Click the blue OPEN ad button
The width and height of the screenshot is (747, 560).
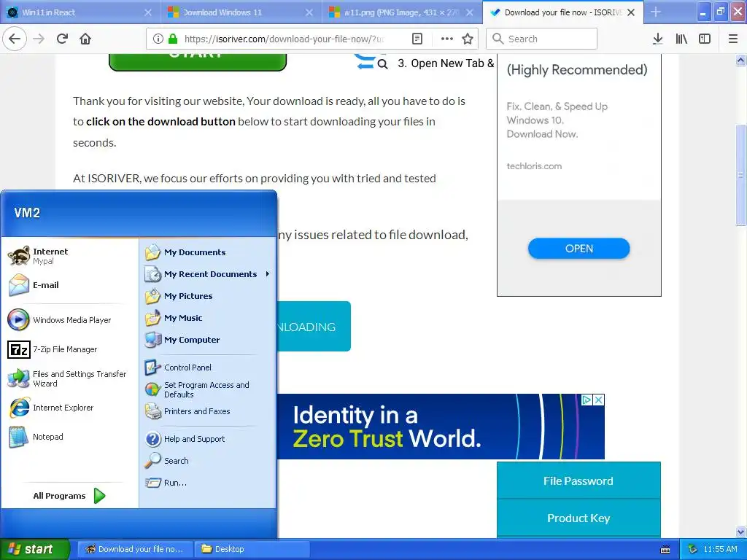(578, 248)
